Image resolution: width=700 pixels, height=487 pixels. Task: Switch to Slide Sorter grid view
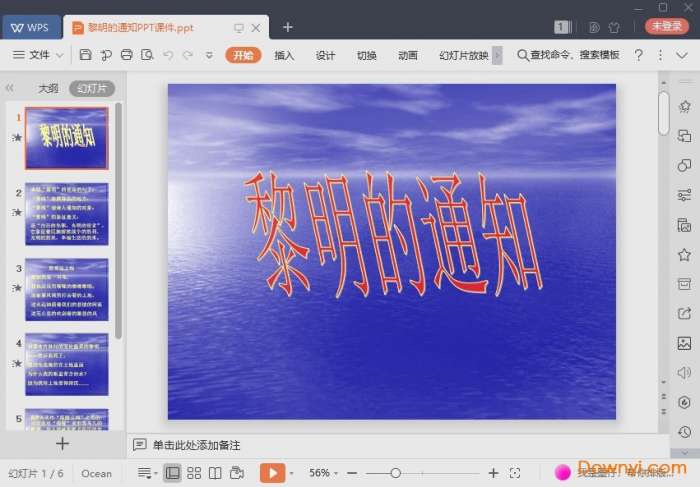point(194,473)
